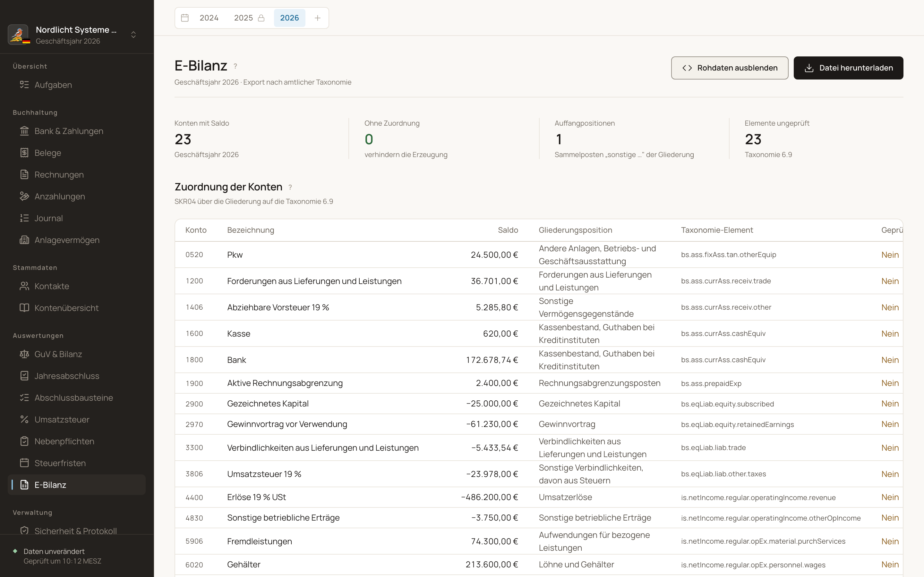Switch to fiscal year 2024 tab
924x577 pixels.
point(209,18)
